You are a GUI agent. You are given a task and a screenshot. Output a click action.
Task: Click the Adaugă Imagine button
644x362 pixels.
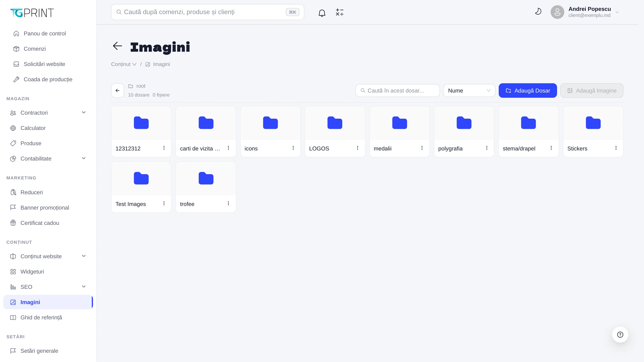tap(592, 90)
